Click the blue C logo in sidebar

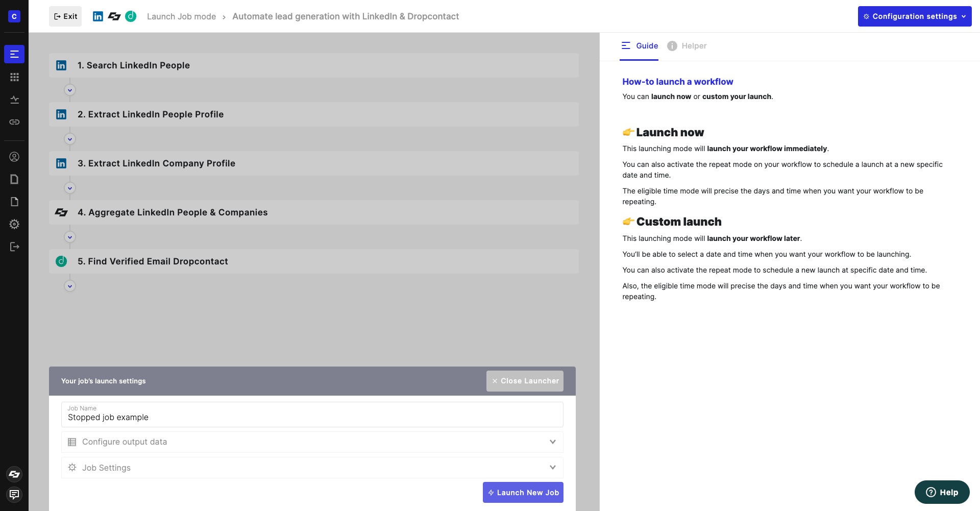point(14,16)
